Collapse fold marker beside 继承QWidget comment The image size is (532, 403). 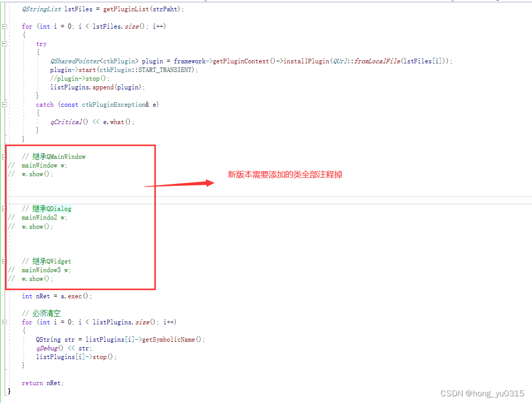(4, 261)
